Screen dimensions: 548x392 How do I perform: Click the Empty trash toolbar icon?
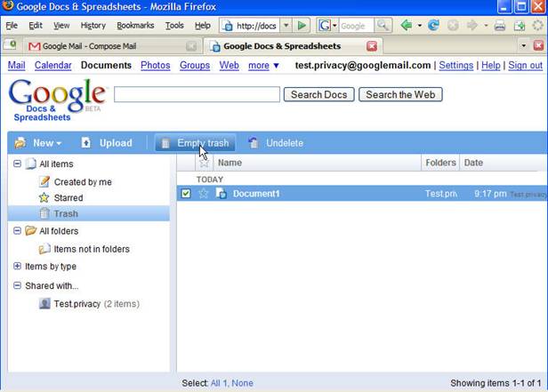(165, 143)
